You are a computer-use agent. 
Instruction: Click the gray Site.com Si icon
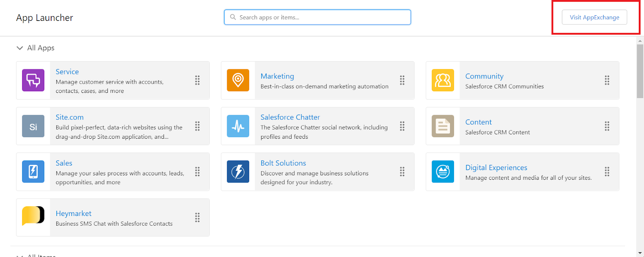33,126
